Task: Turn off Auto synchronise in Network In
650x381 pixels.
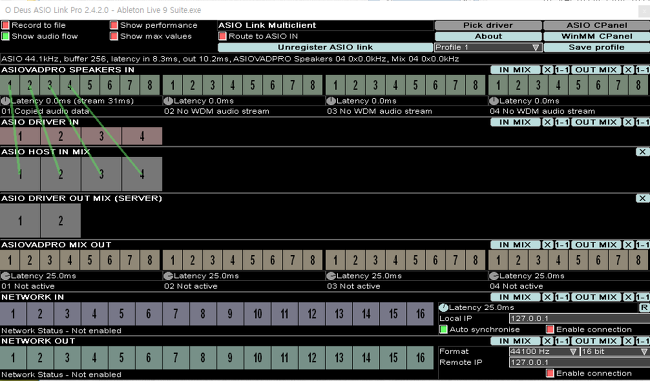Action: point(443,330)
